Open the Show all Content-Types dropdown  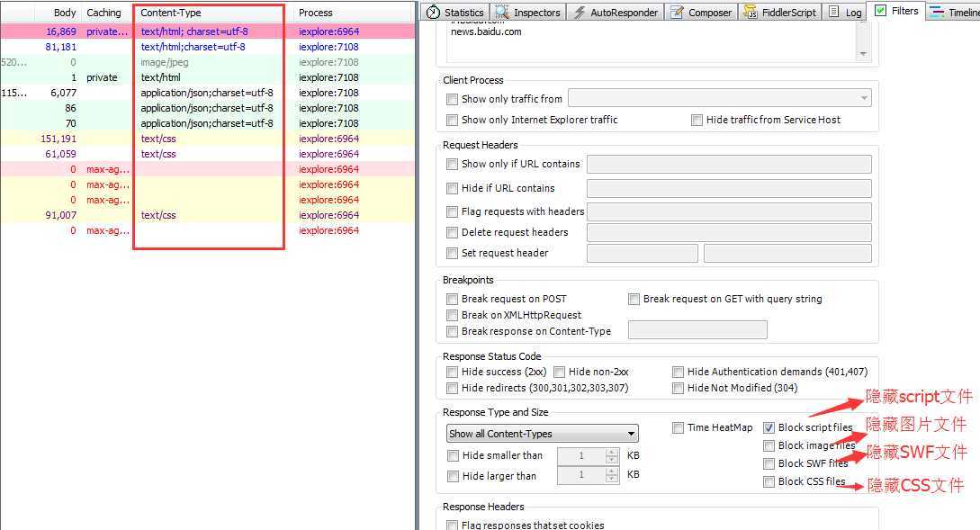click(x=542, y=434)
